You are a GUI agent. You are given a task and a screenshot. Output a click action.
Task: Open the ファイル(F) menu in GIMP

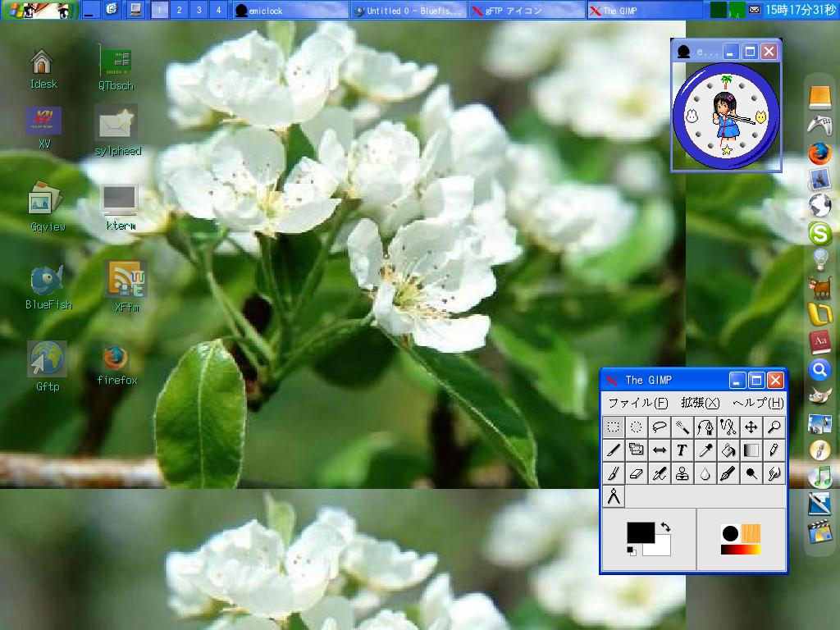click(x=637, y=403)
